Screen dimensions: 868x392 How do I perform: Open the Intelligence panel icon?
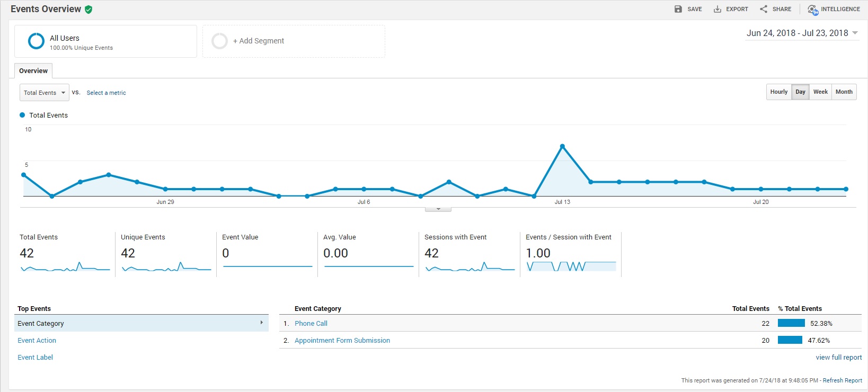coord(813,10)
